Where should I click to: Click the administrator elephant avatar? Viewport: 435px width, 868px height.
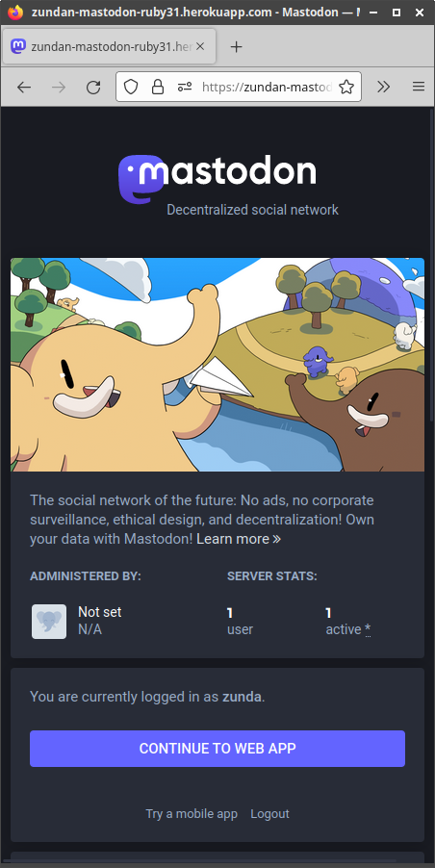pos(49,621)
